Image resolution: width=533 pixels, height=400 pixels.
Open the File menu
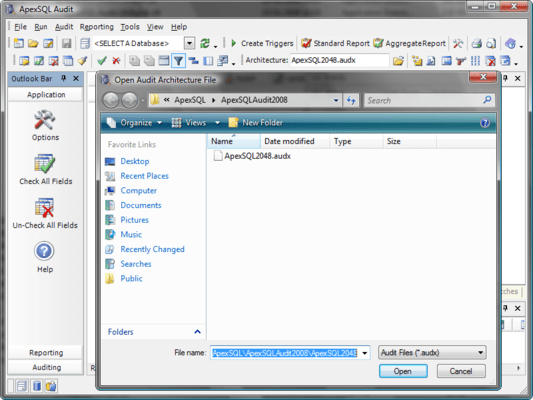point(20,27)
